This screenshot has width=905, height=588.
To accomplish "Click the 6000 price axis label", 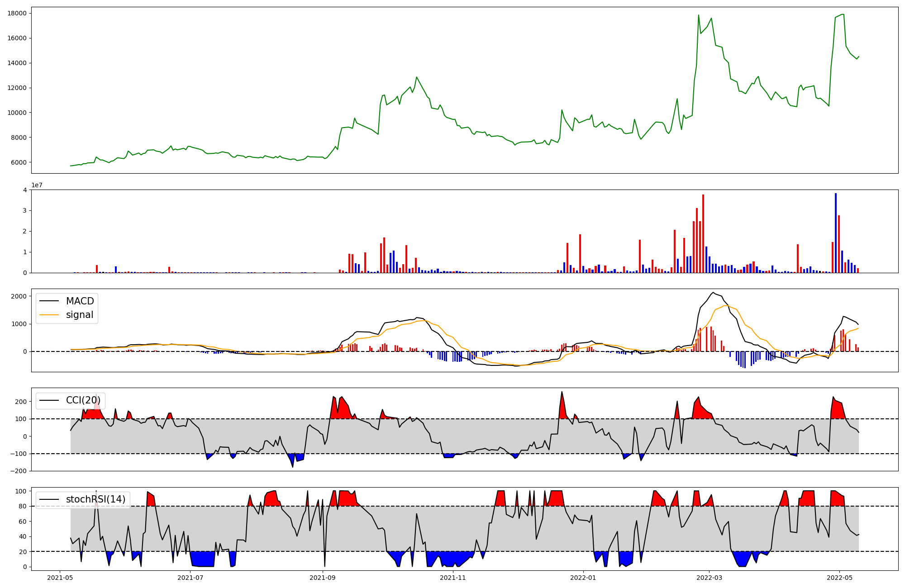I will [x=19, y=162].
